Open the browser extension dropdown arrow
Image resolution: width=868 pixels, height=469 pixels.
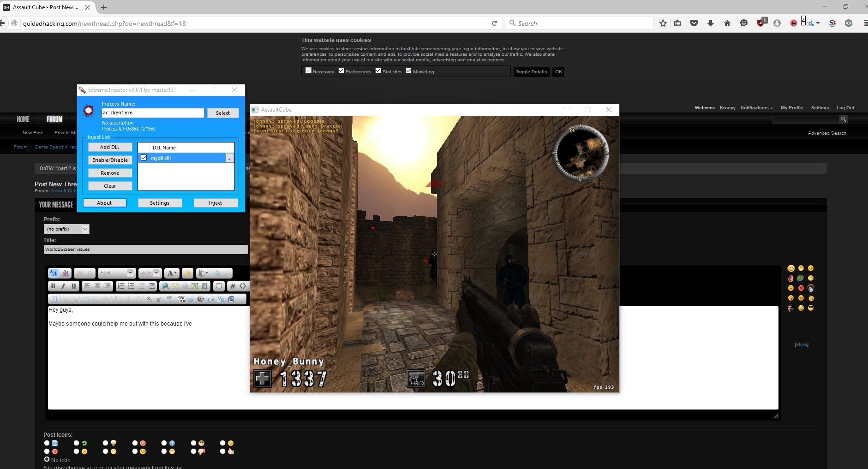pos(818,23)
